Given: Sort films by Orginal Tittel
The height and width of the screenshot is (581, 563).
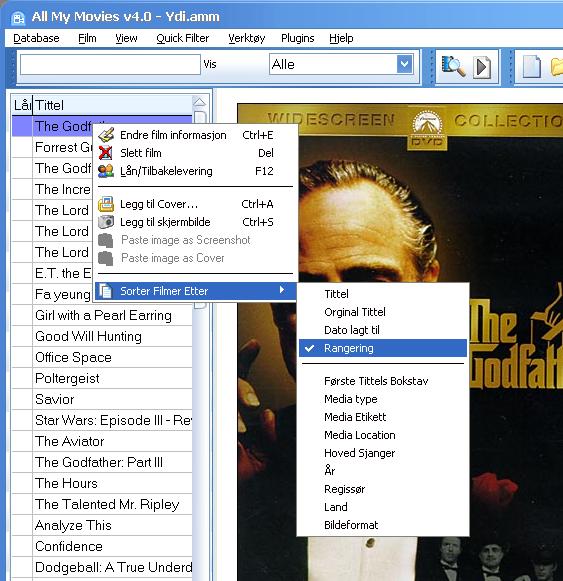Looking at the screenshot, I should coord(383,312).
